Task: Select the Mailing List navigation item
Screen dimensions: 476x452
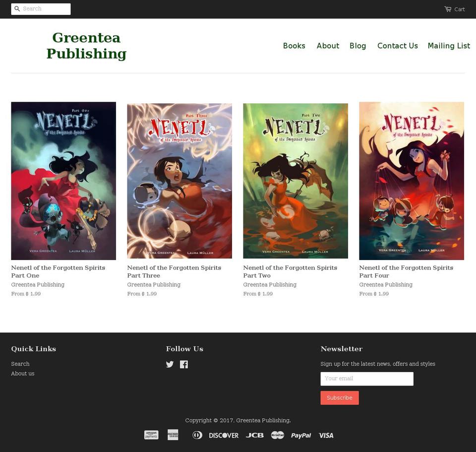Action: 449,46
